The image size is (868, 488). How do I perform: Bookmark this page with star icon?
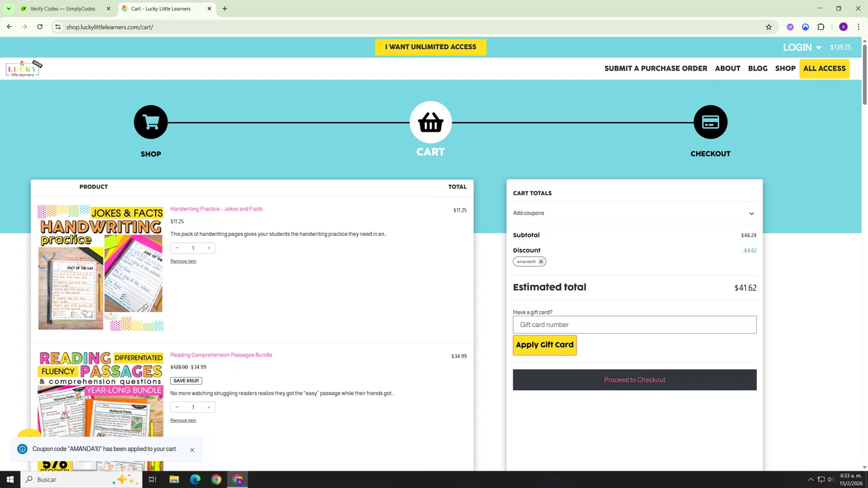tap(768, 27)
